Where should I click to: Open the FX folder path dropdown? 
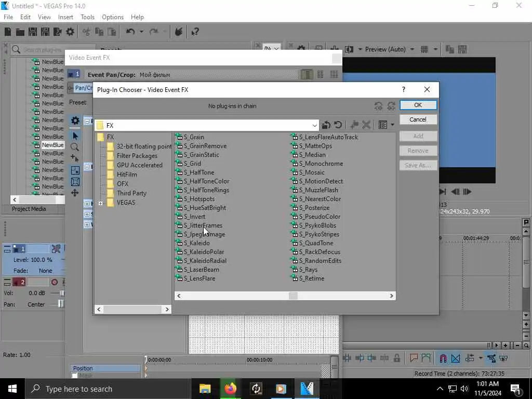(x=314, y=125)
